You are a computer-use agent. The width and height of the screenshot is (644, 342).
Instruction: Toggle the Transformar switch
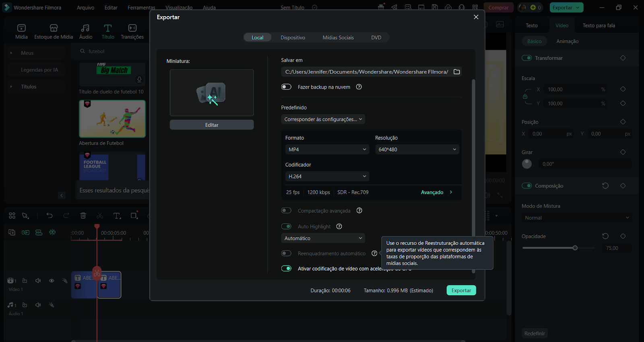pyautogui.click(x=527, y=58)
